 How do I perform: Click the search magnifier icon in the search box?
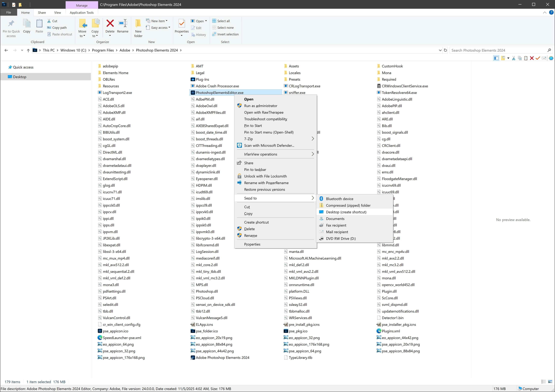click(549, 50)
